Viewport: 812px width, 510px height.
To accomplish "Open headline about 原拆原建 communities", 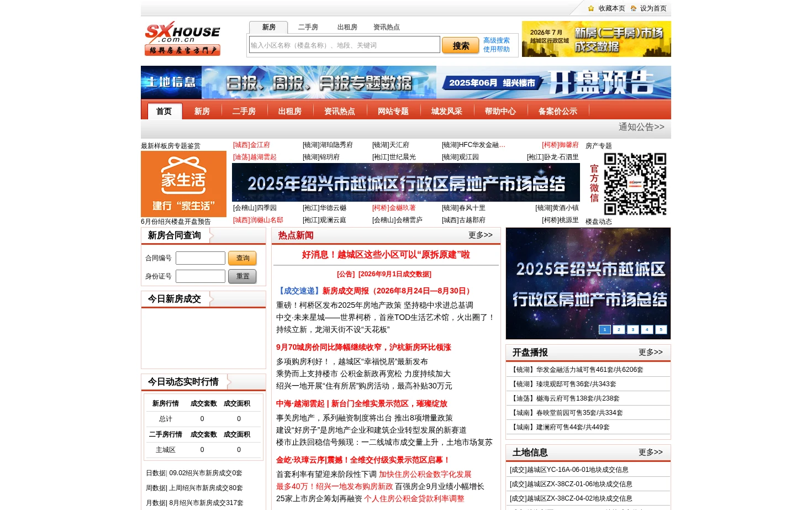I will (386, 255).
